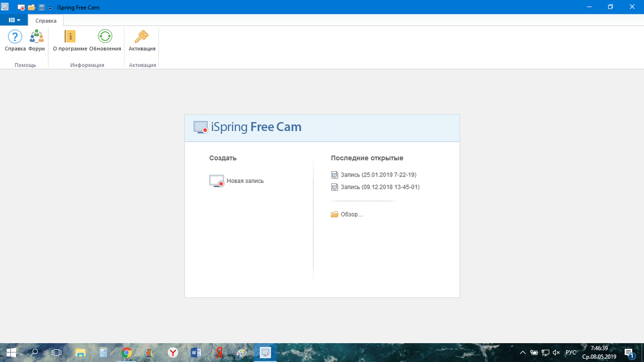This screenshot has width=644, height=362.
Task: Click the iSpring app icon in title bar corner
Action: point(5,6)
